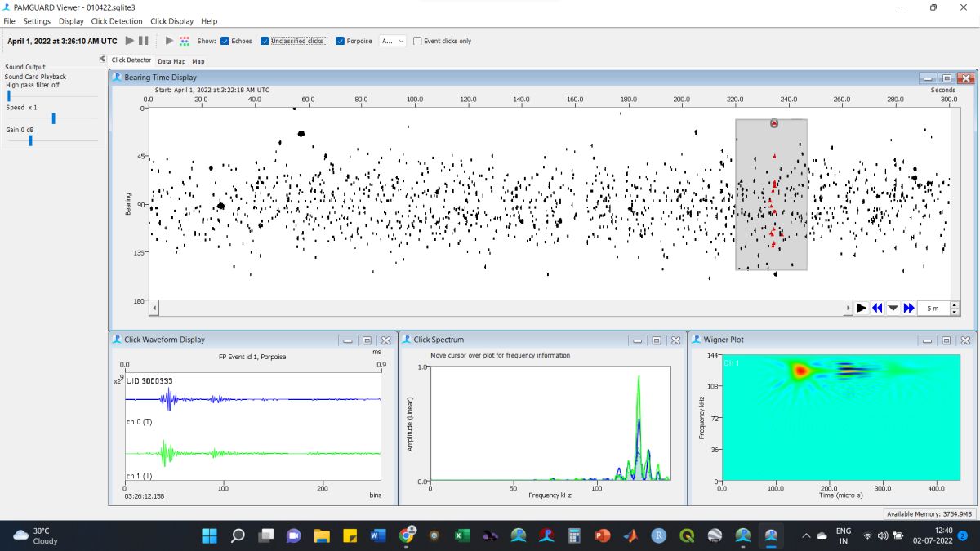Close the Click Spectrum panel

[x=675, y=340]
